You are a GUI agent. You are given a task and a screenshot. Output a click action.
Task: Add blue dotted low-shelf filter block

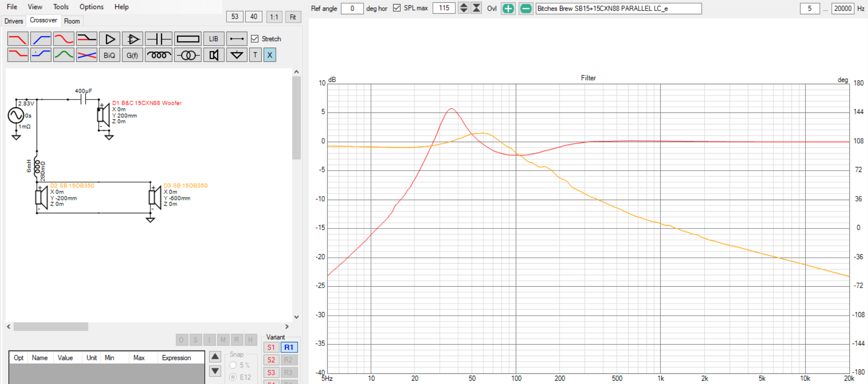pos(41,55)
